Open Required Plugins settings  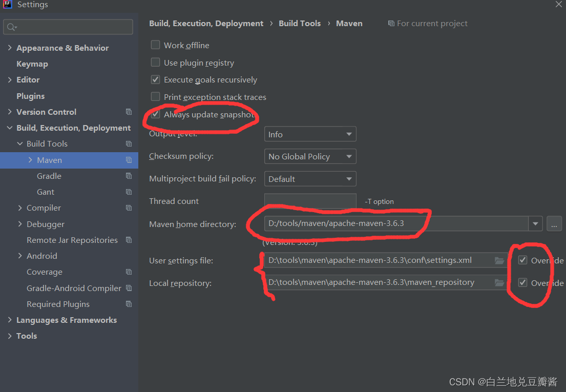[x=58, y=304]
